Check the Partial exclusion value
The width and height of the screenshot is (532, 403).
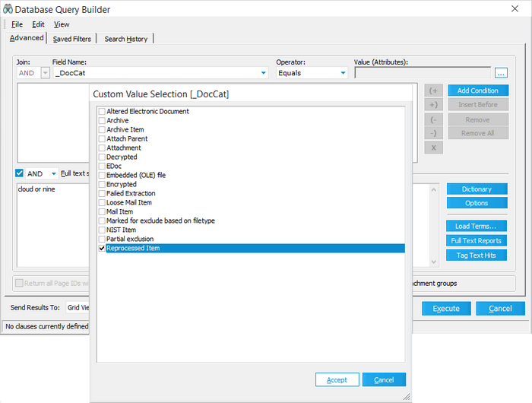pos(102,239)
